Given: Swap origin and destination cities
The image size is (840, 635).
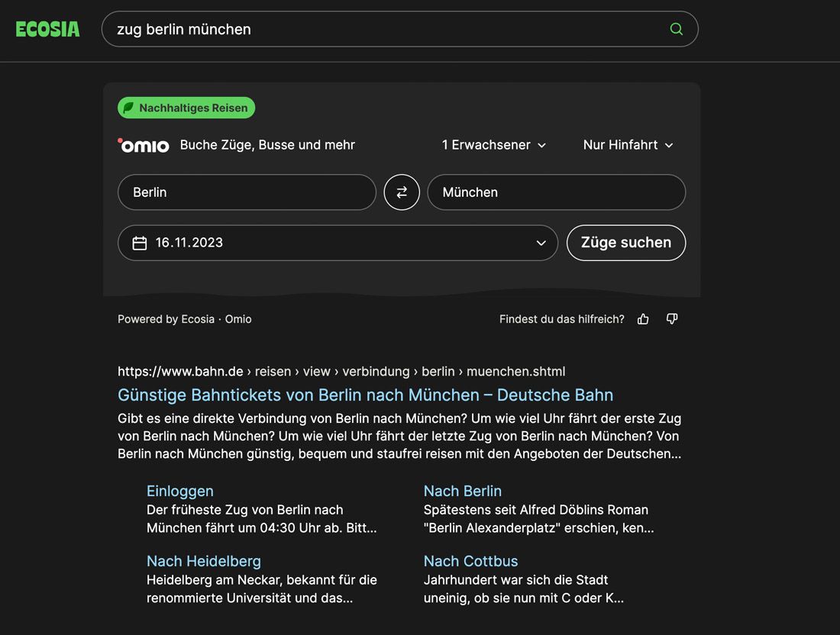Looking at the screenshot, I should pos(402,192).
